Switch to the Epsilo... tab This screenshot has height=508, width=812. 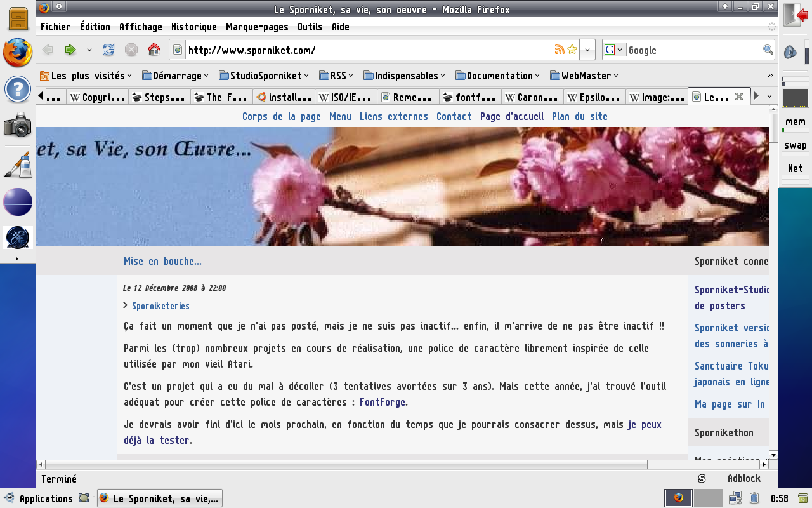click(x=594, y=97)
